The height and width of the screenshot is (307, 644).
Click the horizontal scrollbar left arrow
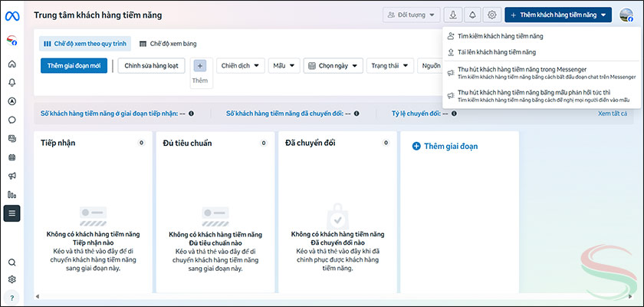37,297
